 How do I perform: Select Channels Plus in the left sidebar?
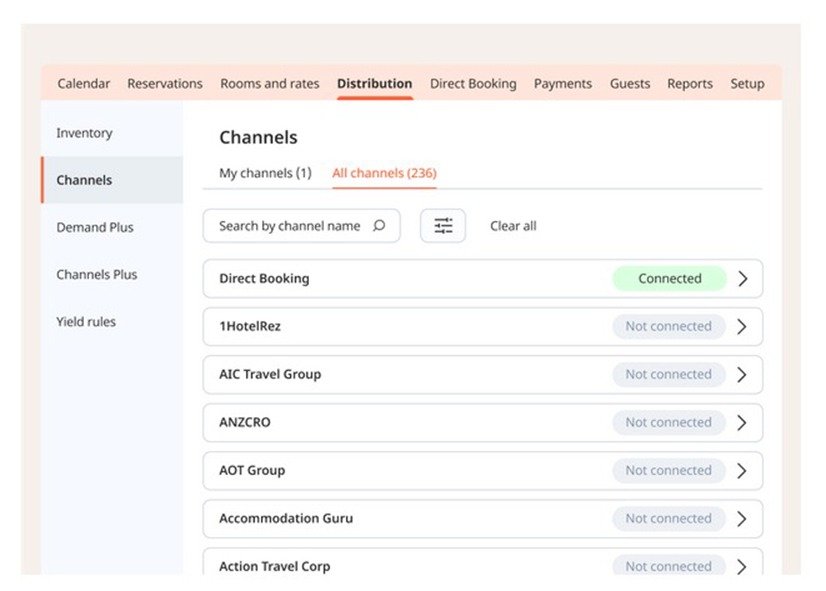tap(97, 274)
